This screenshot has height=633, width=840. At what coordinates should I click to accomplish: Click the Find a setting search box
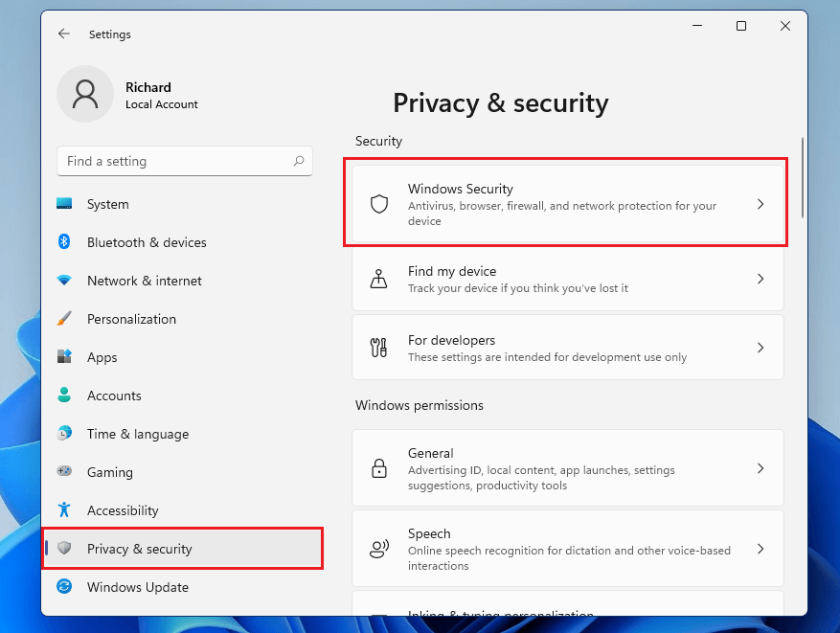pyautogui.click(x=177, y=161)
